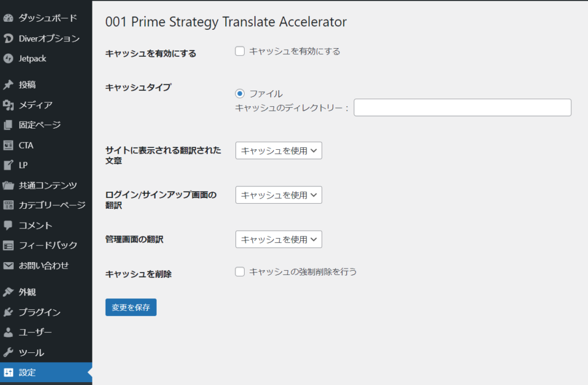Image resolution: width=588 pixels, height=385 pixels.
Task: Open the サイトに表示される翻訳された文章 dropdown
Action: click(278, 150)
